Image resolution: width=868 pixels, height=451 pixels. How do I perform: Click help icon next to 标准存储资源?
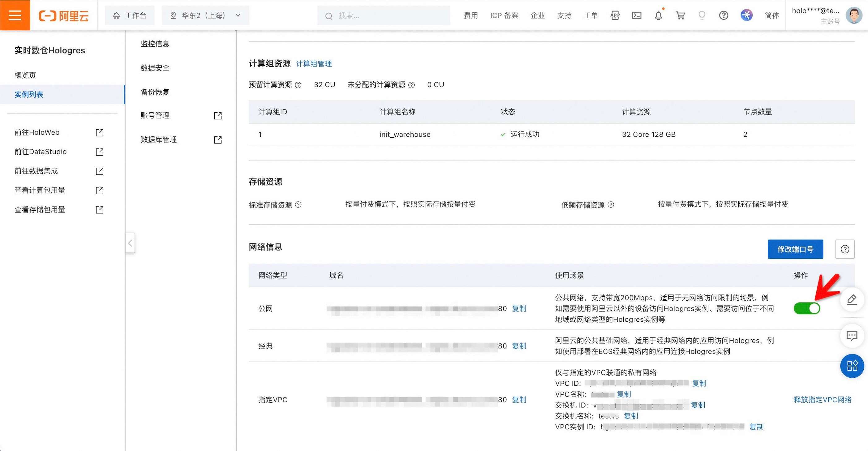(x=298, y=204)
